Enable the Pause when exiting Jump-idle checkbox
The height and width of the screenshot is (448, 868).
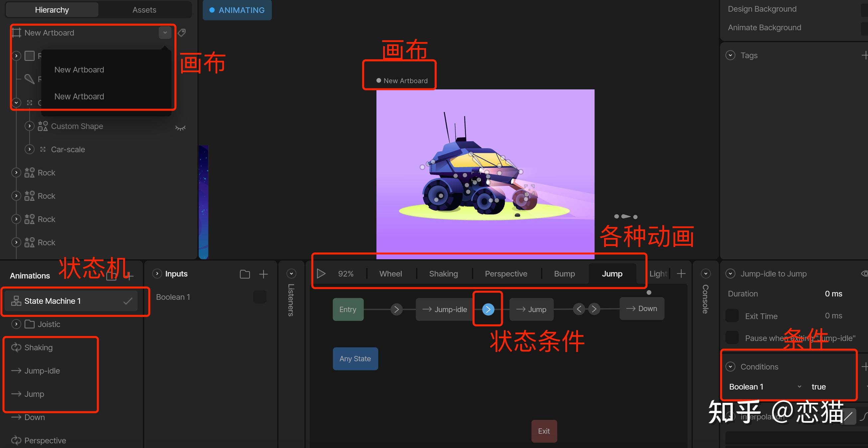(x=731, y=338)
